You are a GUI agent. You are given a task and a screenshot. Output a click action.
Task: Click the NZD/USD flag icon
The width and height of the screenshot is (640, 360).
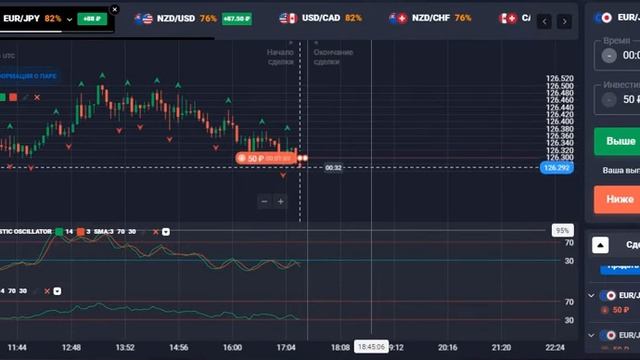tap(143, 18)
